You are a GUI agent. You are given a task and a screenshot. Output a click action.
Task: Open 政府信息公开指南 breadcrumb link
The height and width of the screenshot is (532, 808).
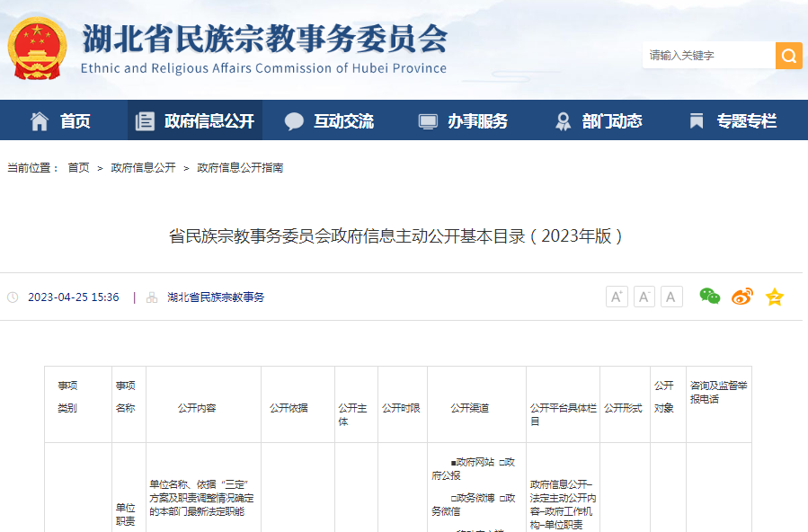pos(240,168)
